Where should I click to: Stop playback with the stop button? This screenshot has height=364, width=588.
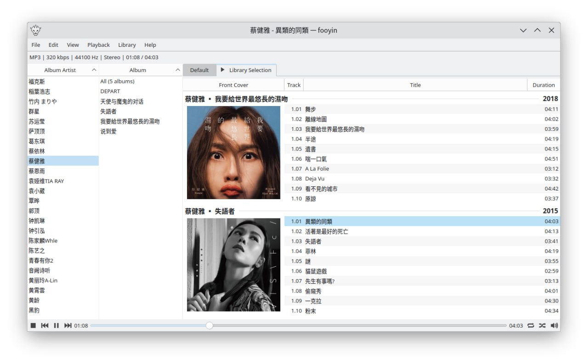click(x=33, y=325)
